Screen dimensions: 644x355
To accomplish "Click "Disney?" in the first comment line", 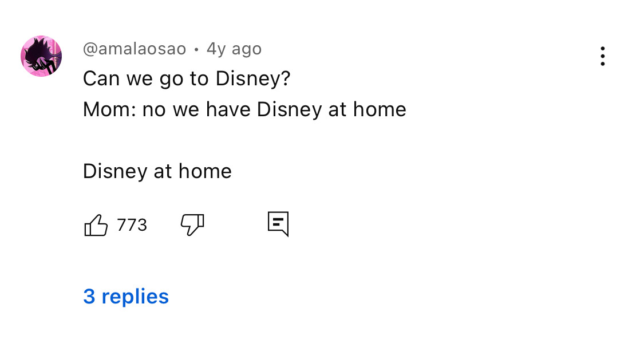I will point(253,78).
